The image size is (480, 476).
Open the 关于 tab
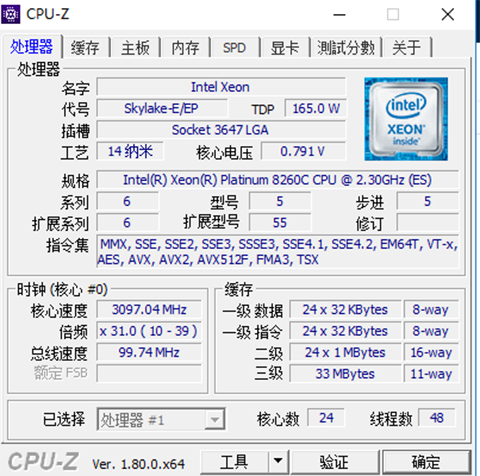(407, 48)
